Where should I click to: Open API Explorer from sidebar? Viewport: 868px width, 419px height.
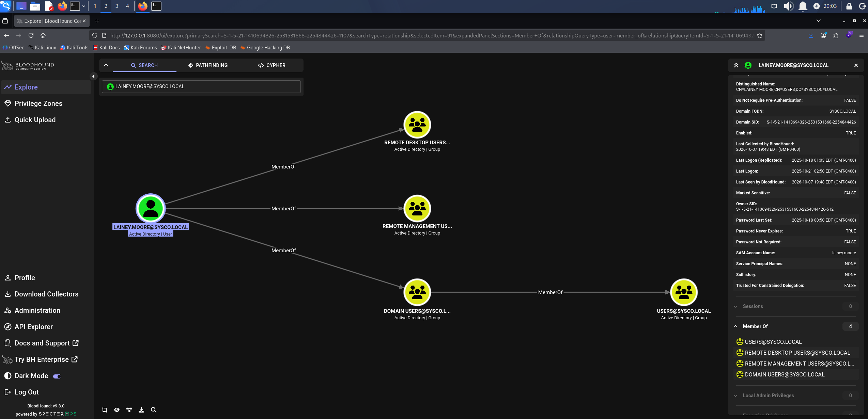coord(46,327)
